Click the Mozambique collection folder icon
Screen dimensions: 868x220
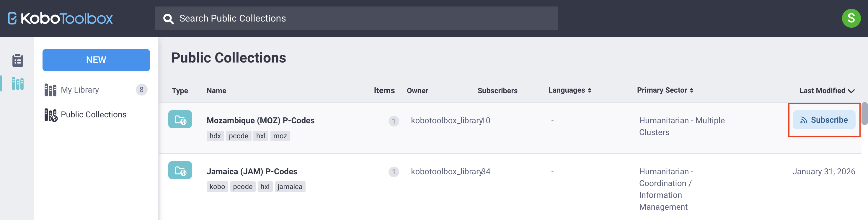180,119
